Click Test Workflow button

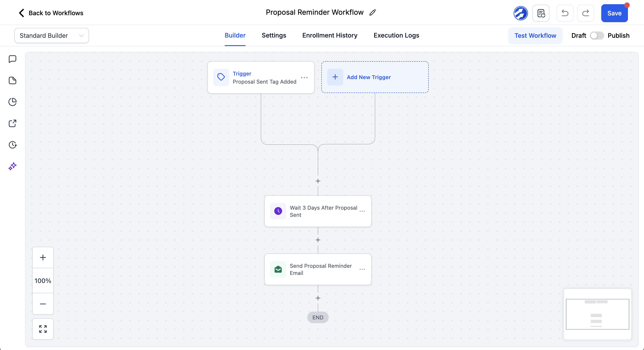(x=535, y=36)
